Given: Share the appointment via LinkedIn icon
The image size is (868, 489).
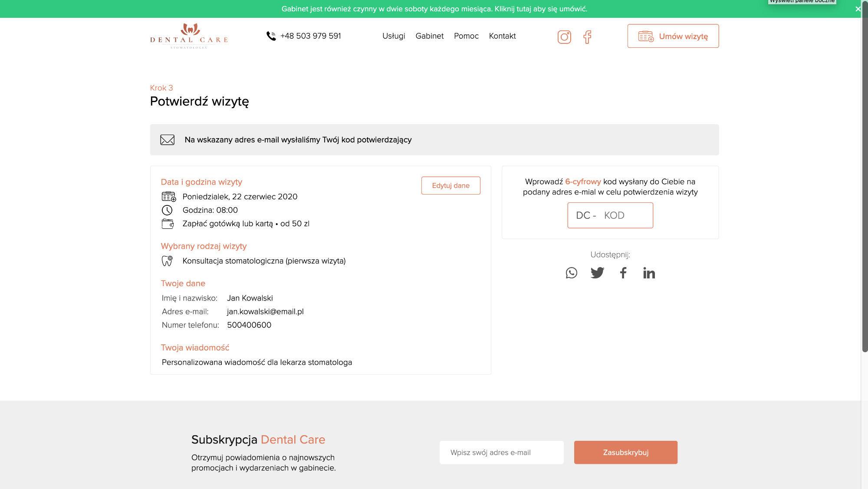Looking at the screenshot, I should 649,273.
